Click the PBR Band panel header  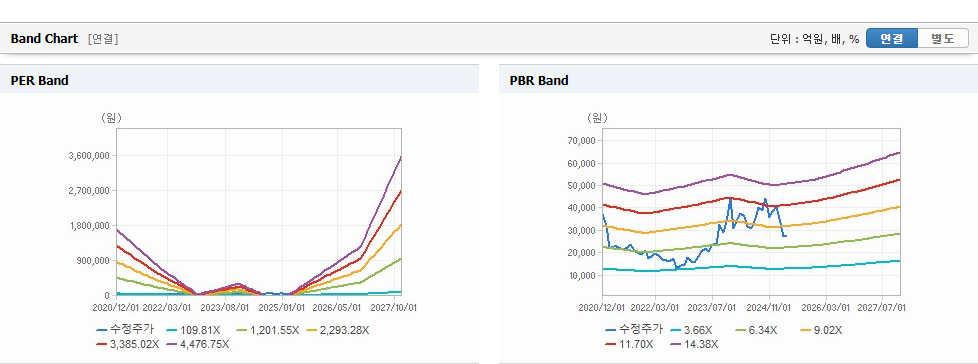[x=738, y=80]
